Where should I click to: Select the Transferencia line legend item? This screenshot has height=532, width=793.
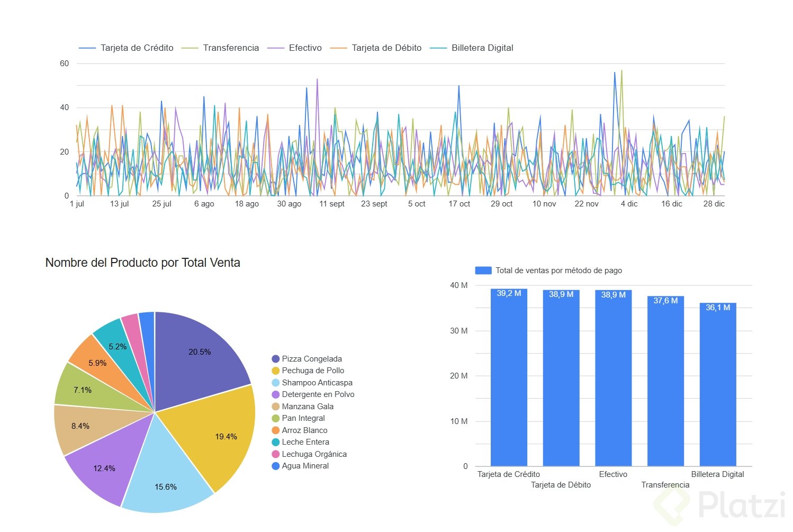pyautogui.click(x=220, y=48)
